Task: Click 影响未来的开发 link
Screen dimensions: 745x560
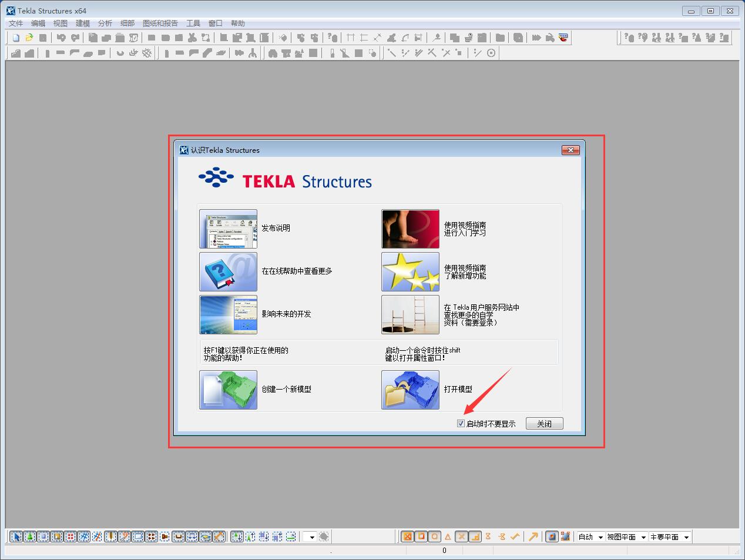Action: click(x=286, y=314)
